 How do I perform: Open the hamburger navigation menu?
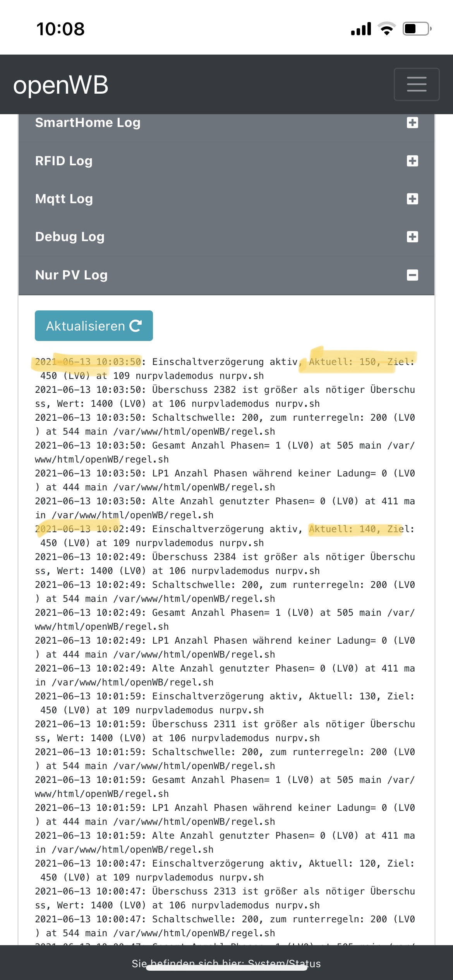(x=417, y=84)
